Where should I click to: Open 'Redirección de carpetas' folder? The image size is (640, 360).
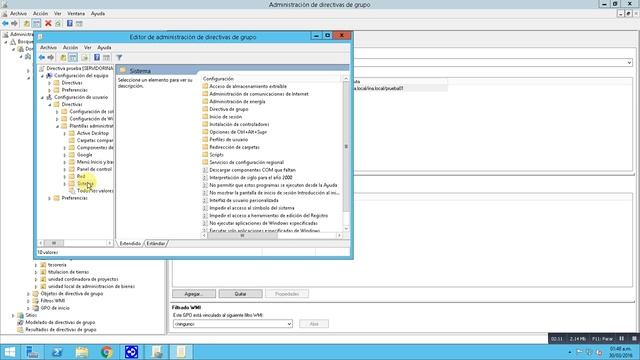click(x=234, y=147)
